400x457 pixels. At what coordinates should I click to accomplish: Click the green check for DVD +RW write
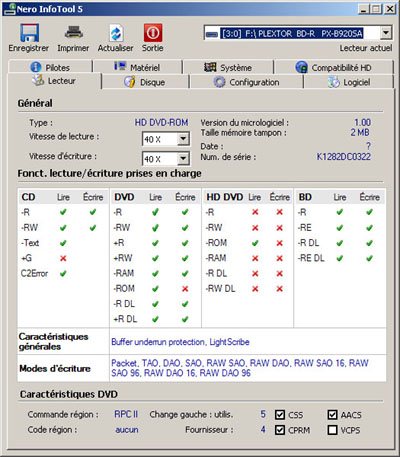185,258
